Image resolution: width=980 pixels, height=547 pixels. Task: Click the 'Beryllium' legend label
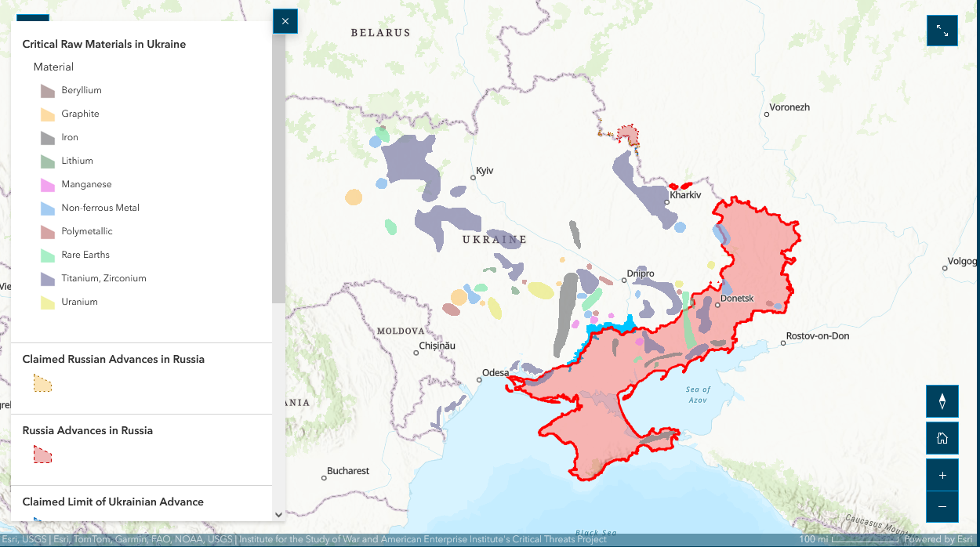(82, 90)
